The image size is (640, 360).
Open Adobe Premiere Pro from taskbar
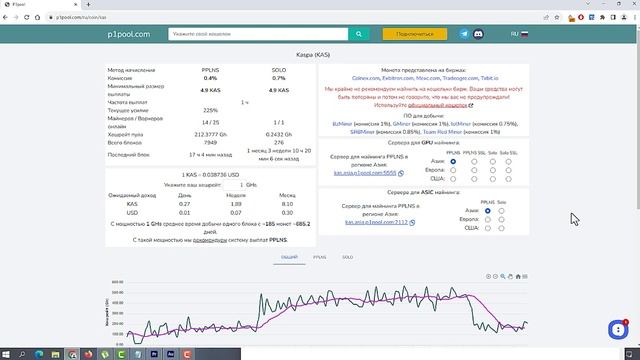pyautogui.click(x=154, y=354)
